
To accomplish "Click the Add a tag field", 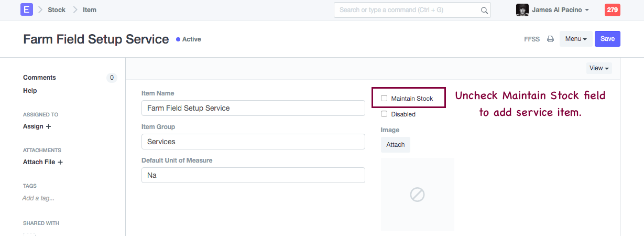I will click(x=38, y=198).
